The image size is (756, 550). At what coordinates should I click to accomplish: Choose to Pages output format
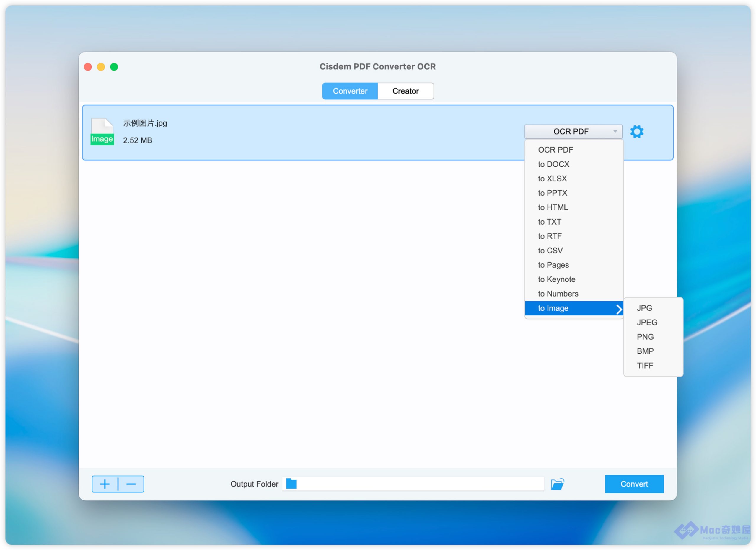point(553,265)
